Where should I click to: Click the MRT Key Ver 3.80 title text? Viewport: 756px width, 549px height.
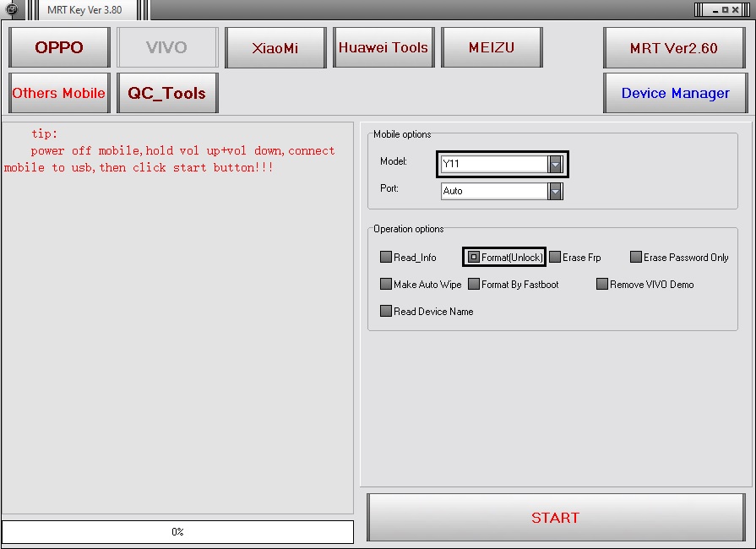[x=84, y=9]
